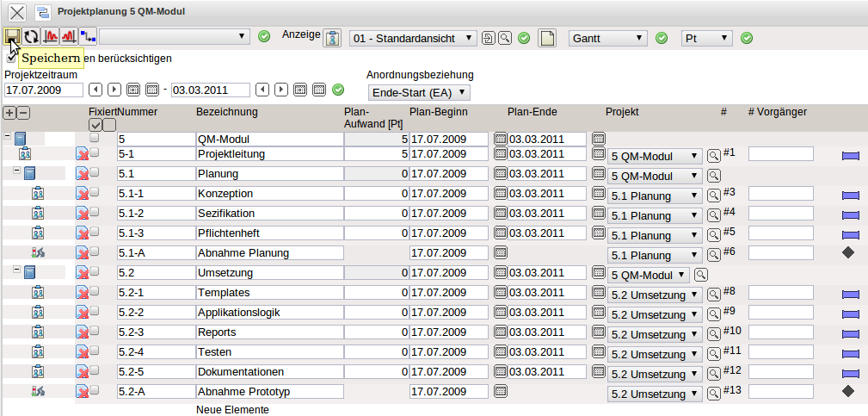Open the calendar picker for QM-Modul Plan-Ende

click(599, 139)
